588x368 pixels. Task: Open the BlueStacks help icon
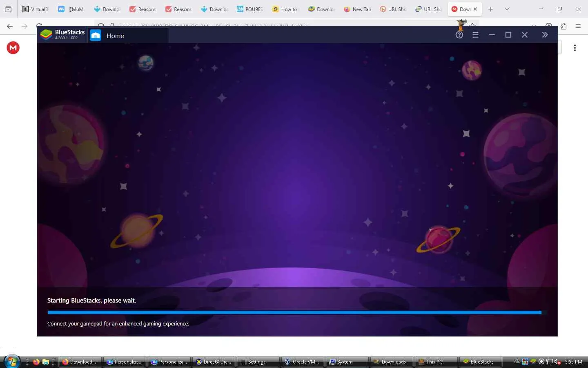(x=459, y=35)
